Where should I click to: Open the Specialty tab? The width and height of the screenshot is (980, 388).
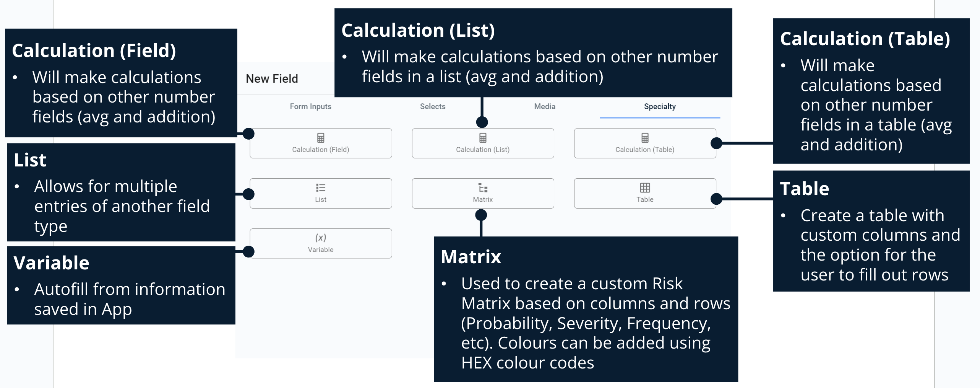(x=660, y=106)
